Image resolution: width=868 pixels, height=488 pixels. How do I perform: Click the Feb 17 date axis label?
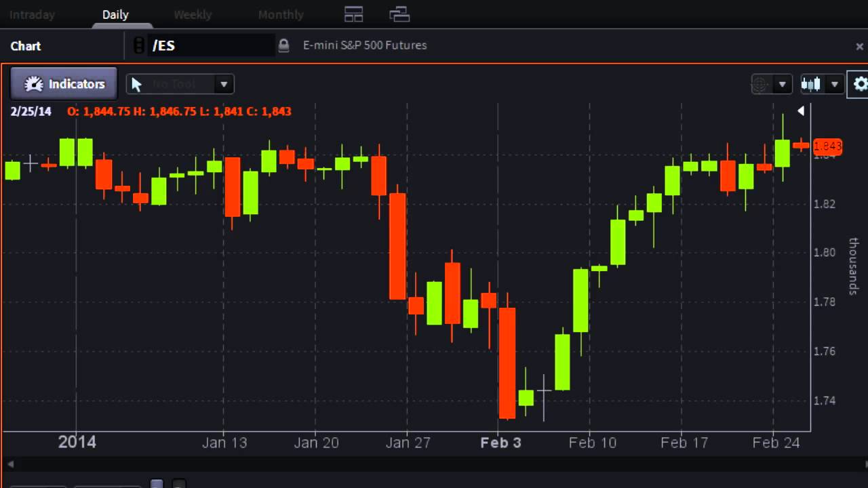pos(684,443)
